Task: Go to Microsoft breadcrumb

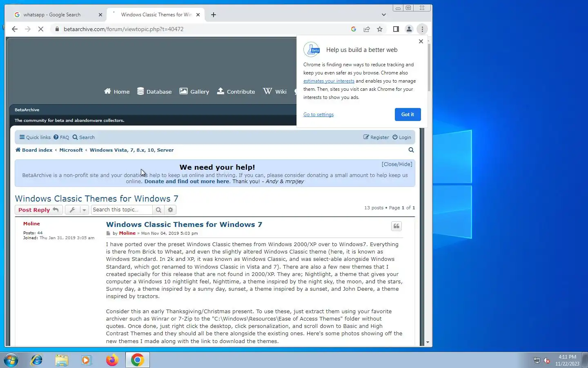Action: pyautogui.click(x=71, y=150)
